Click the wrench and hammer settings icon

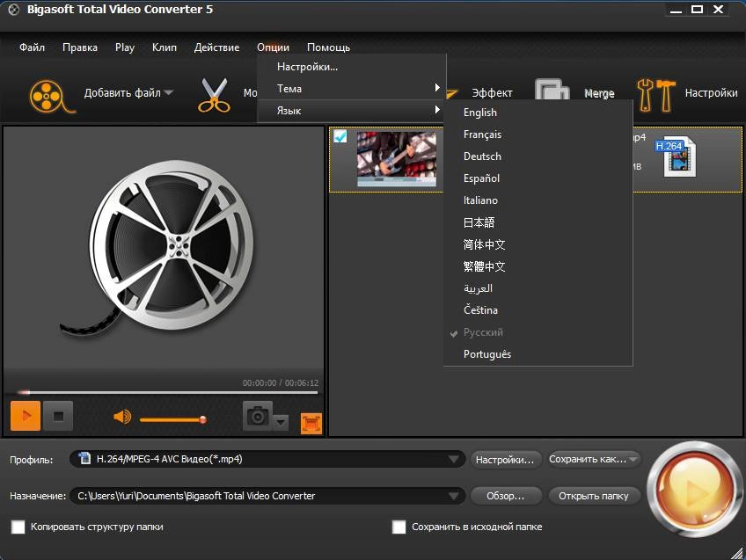[x=656, y=95]
